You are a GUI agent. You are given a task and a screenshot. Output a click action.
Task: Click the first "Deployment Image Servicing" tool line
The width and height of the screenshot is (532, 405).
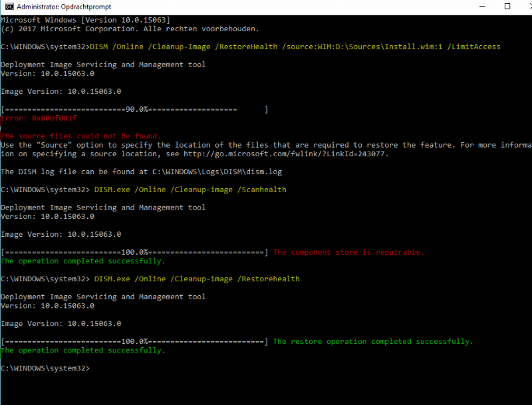tap(103, 65)
